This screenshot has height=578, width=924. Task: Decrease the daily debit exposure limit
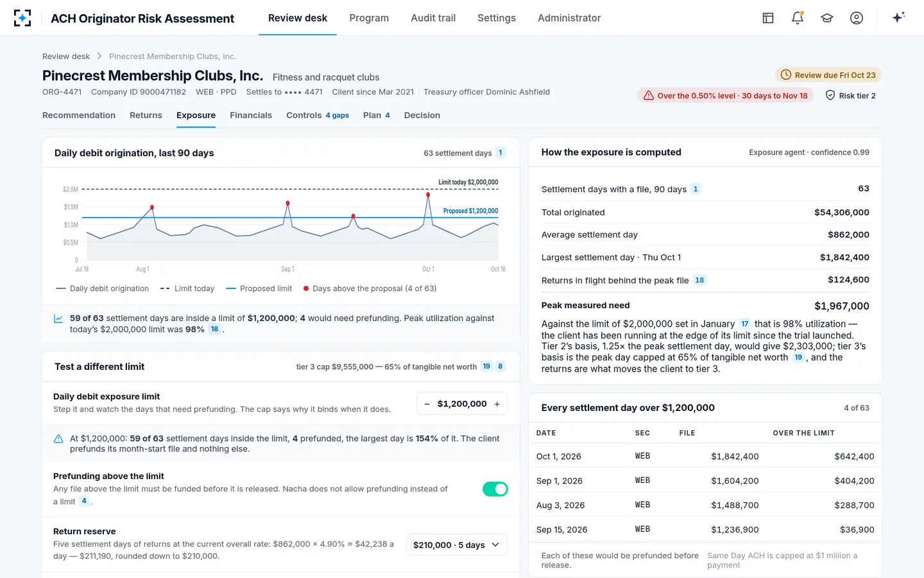(x=427, y=404)
